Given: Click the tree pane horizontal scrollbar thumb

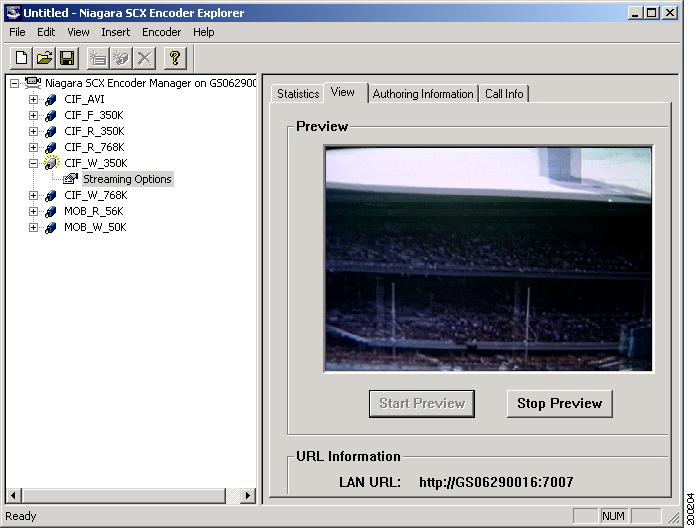Looking at the screenshot, I should pos(123,496).
